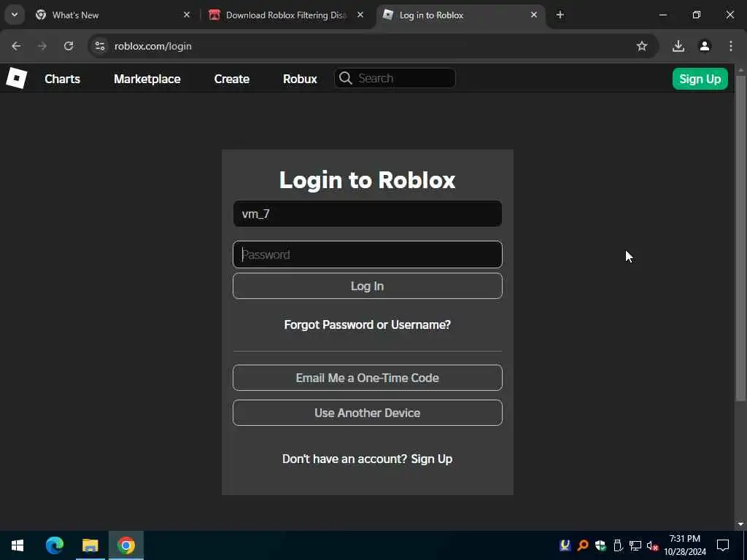Click the Chrome icon in taskbar
The image size is (747, 560).
[126, 545]
